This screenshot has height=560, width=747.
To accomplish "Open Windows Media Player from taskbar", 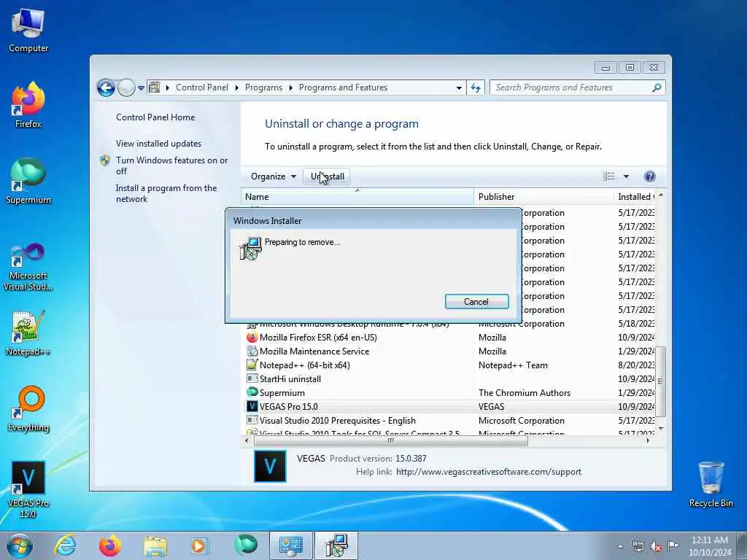I will (199, 545).
